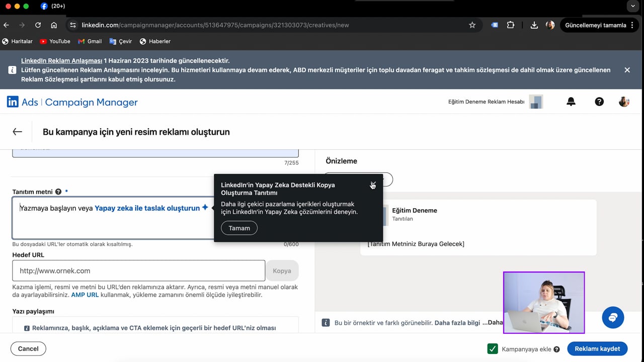Click the back arrow beside page title
The width and height of the screenshot is (644, 362).
[17, 132]
